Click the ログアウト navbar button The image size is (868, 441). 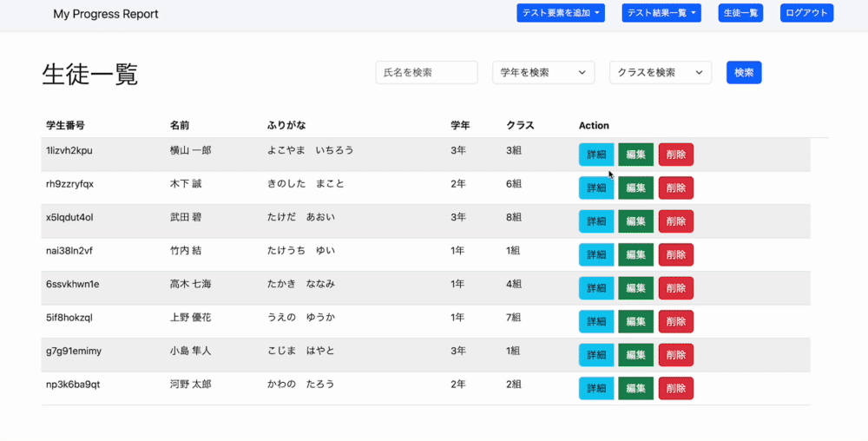coord(806,13)
